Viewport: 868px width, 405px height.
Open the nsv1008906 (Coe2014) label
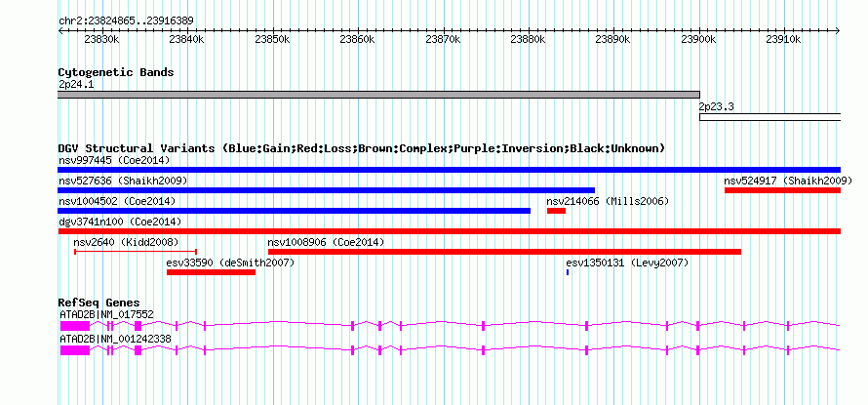326,242
